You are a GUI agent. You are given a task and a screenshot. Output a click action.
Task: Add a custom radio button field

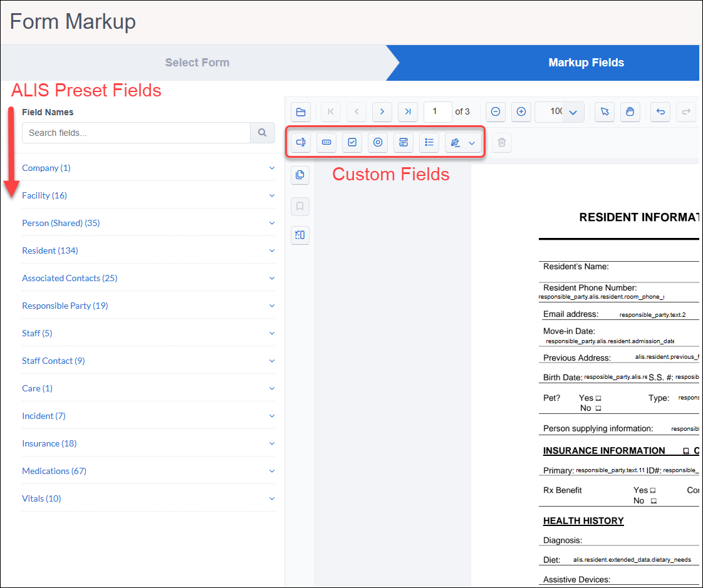pyautogui.click(x=378, y=143)
